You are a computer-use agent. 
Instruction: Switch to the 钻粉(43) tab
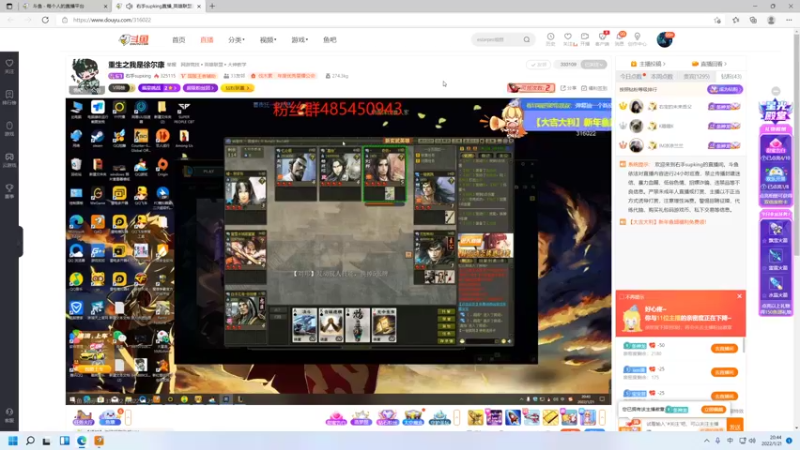(x=731, y=77)
